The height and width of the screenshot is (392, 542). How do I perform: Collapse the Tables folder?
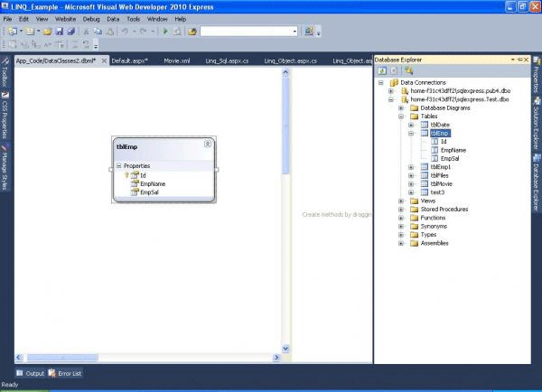[x=401, y=117]
